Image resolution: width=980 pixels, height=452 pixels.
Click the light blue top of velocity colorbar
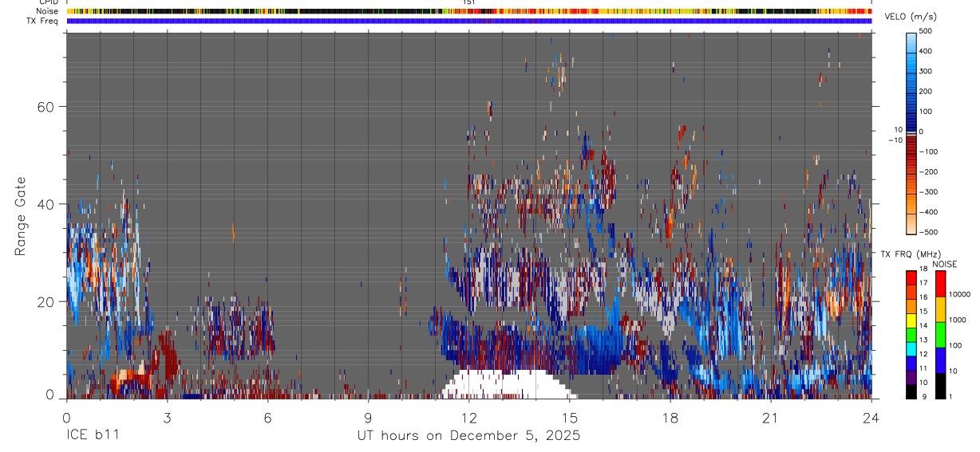pos(911,41)
